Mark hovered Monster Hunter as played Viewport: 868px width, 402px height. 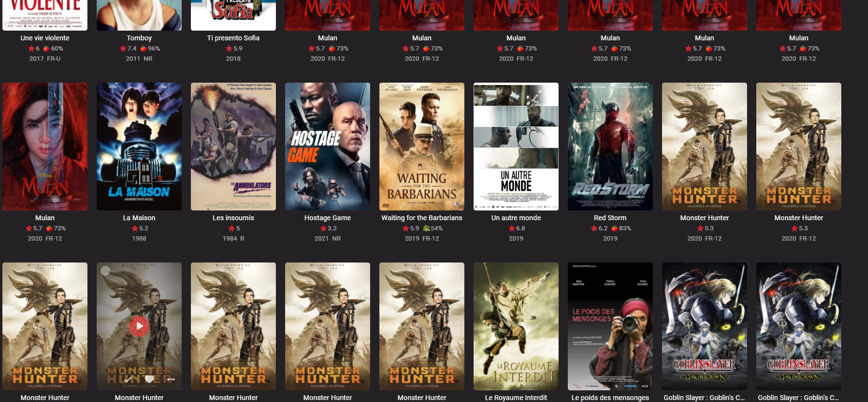coord(128,379)
